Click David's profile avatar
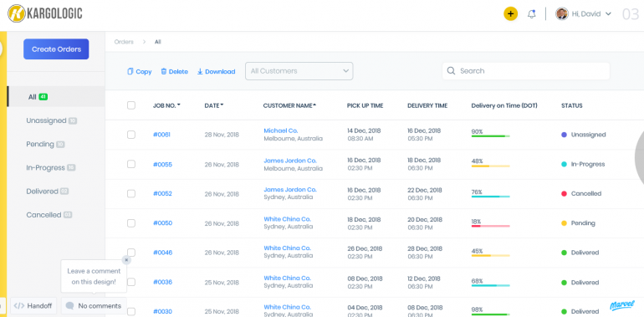The width and height of the screenshot is (644, 317). (x=562, y=13)
